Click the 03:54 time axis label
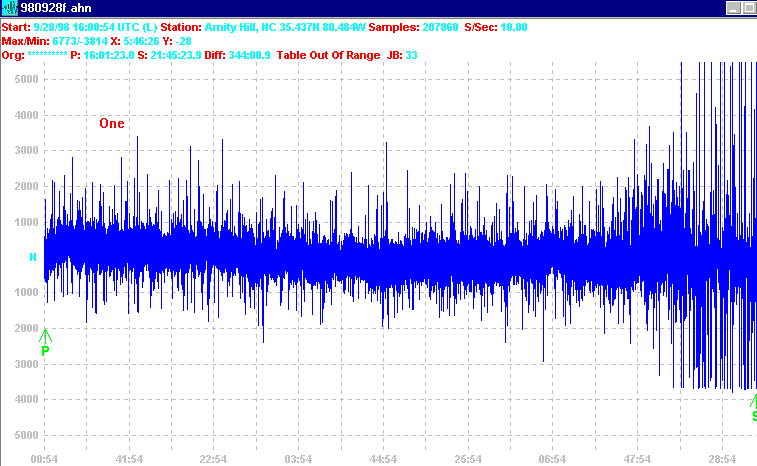This screenshot has width=757, height=466. click(298, 459)
